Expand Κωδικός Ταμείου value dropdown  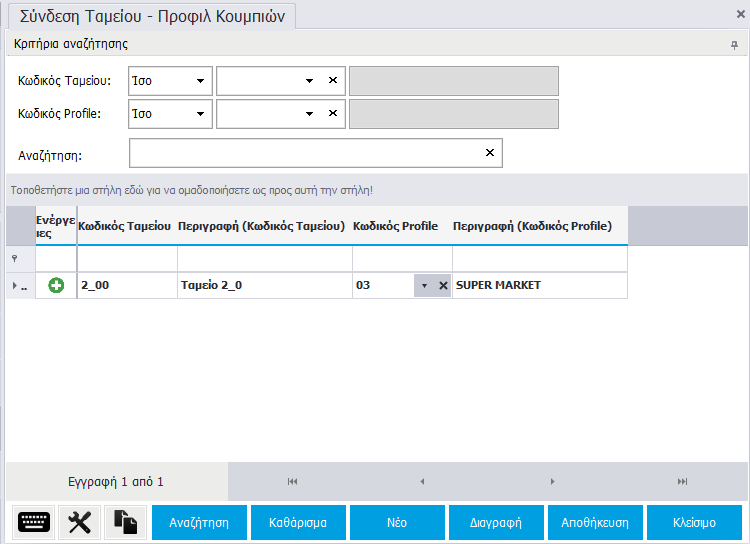coord(309,81)
